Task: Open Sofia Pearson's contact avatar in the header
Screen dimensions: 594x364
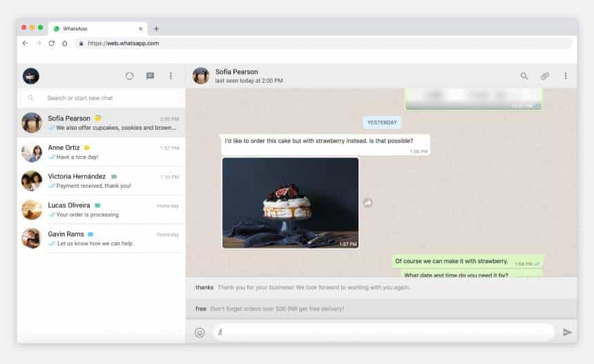Action: pyautogui.click(x=201, y=76)
